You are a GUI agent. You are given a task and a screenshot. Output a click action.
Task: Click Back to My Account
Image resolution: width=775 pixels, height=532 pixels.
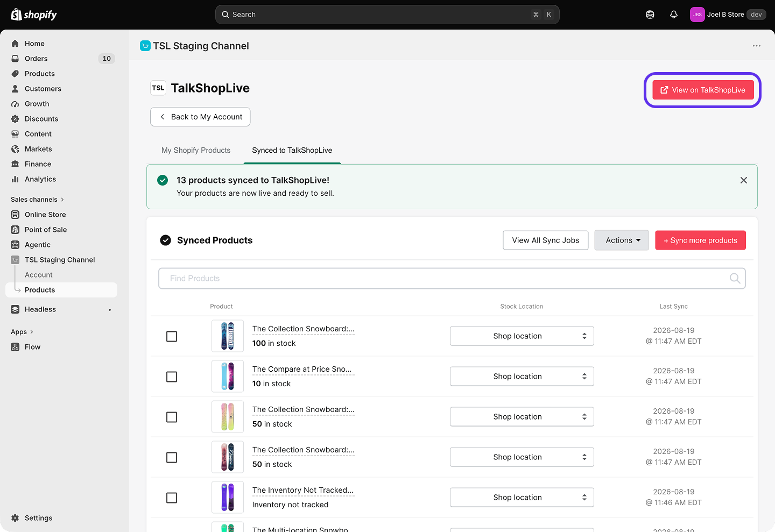(x=200, y=117)
